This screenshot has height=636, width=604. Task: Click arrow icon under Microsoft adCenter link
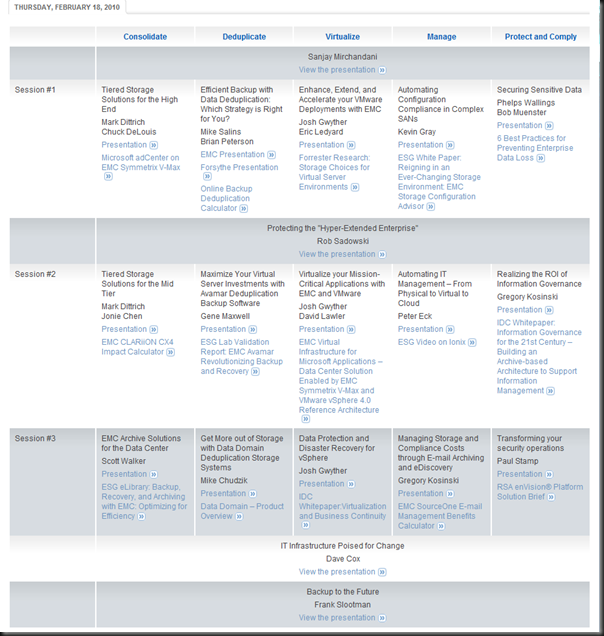pos(108,176)
